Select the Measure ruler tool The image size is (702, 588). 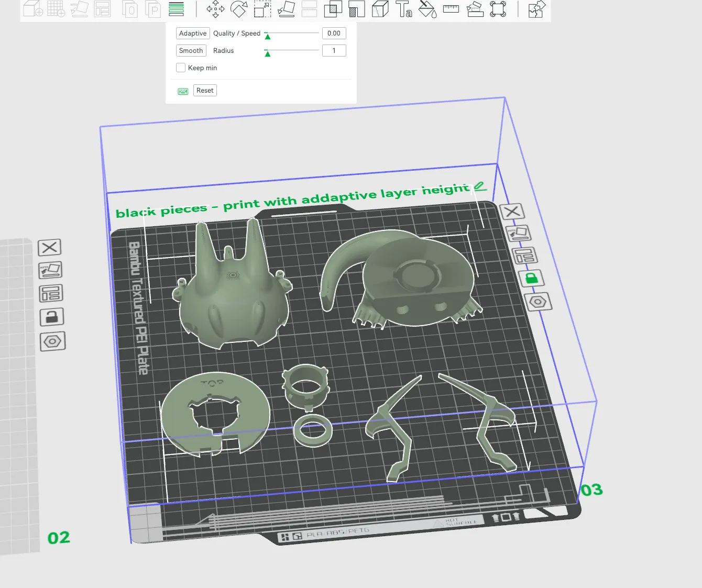coord(451,9)
